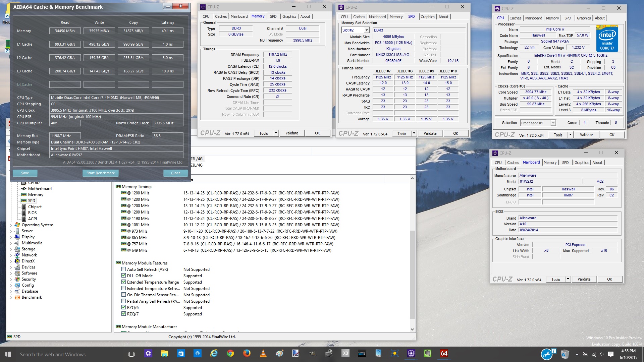Expand the Server tree node arrow
The width and height of the screenshot is (644, 362).
coord(11,231)
